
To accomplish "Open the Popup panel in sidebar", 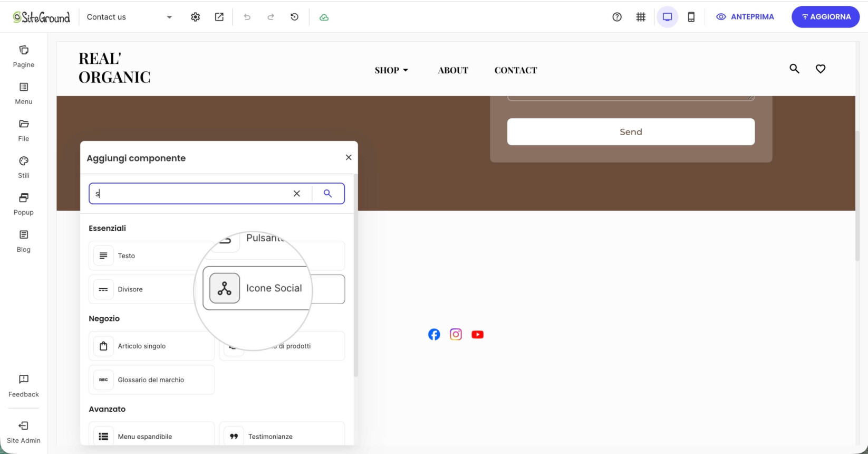I will (x=24, y=204).
